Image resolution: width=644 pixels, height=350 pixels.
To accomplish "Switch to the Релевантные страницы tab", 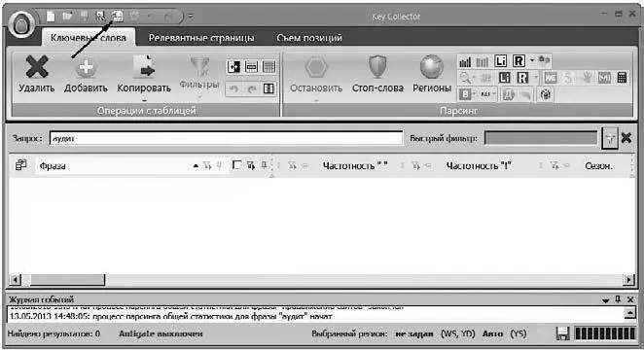I will 201,38.
